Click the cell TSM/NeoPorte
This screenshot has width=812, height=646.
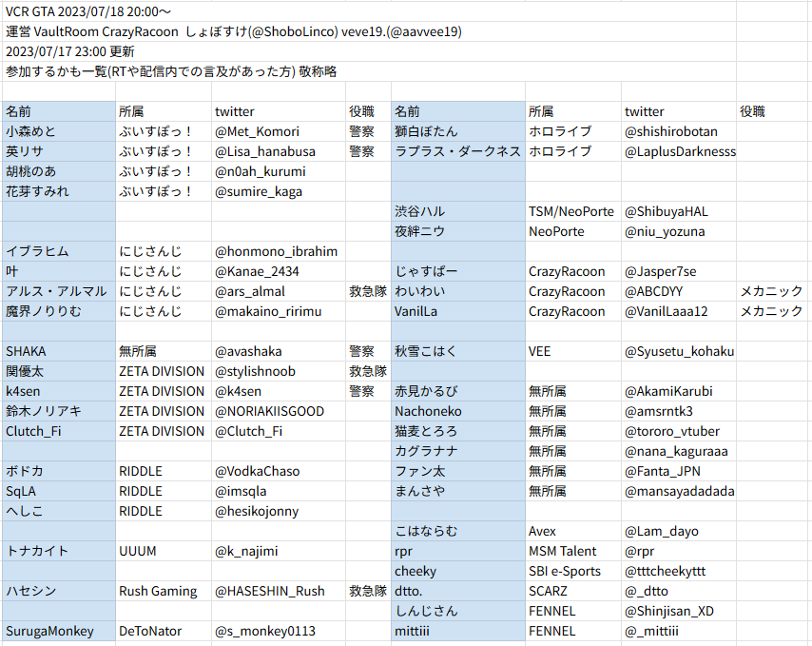coord(573,211)
